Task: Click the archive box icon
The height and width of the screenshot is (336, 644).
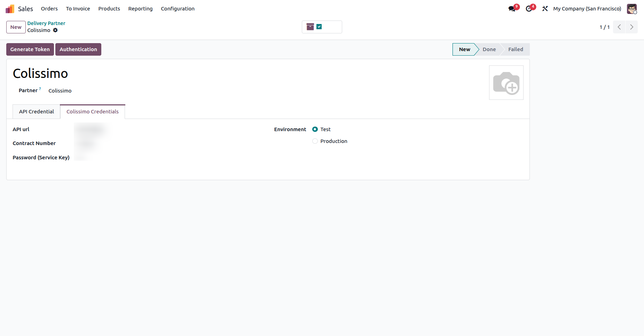Action: click(x=310, y=27)
